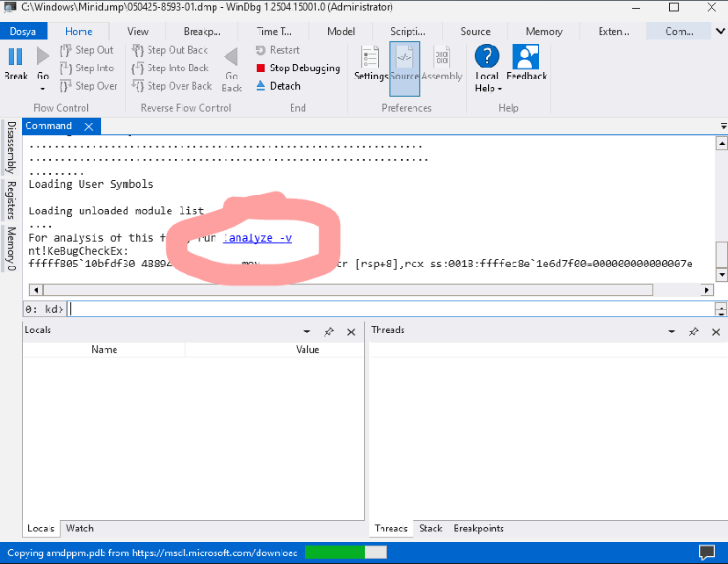The height and width of the screenshot is (564, 728).
Task: Switch to the Time Travel ribbon tab
Action: point(274,32)
